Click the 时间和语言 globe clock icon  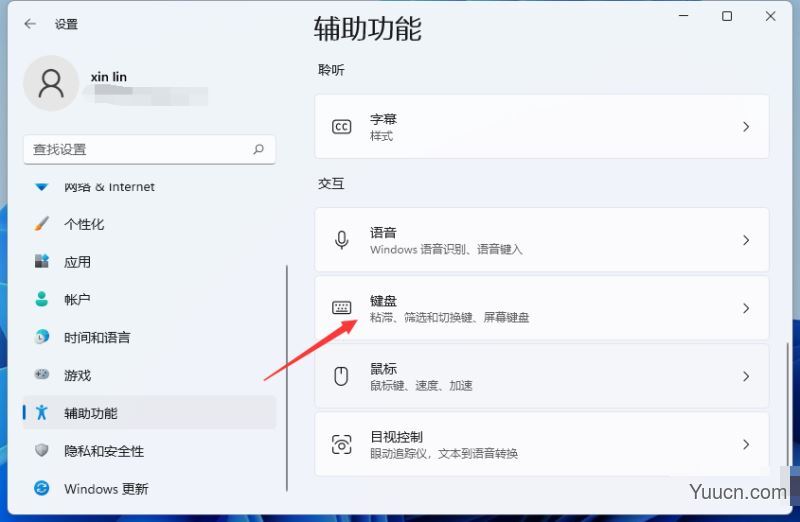tap(41, 337)
